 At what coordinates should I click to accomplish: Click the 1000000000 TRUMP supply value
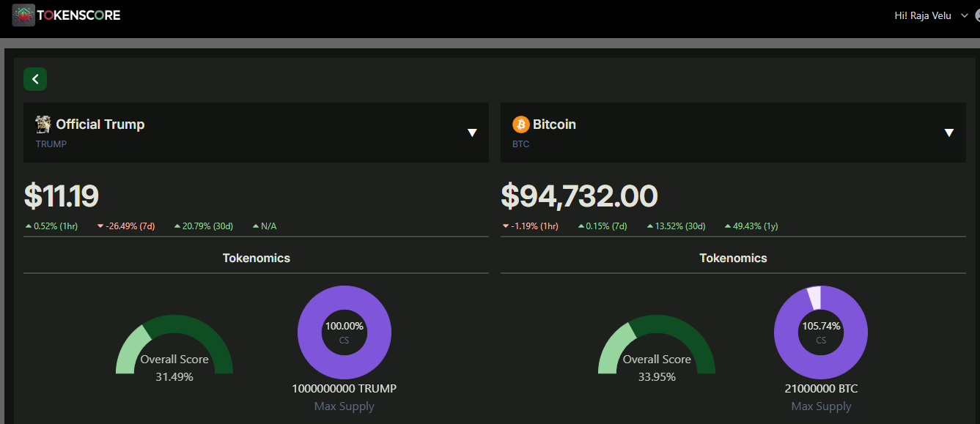pyautogui.click(x=345, y=389)
